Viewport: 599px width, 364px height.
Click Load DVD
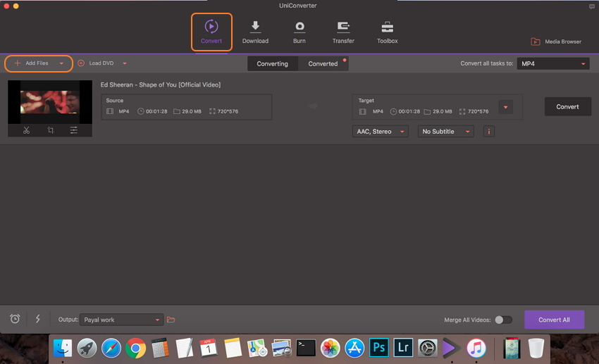tap(96, 63)
